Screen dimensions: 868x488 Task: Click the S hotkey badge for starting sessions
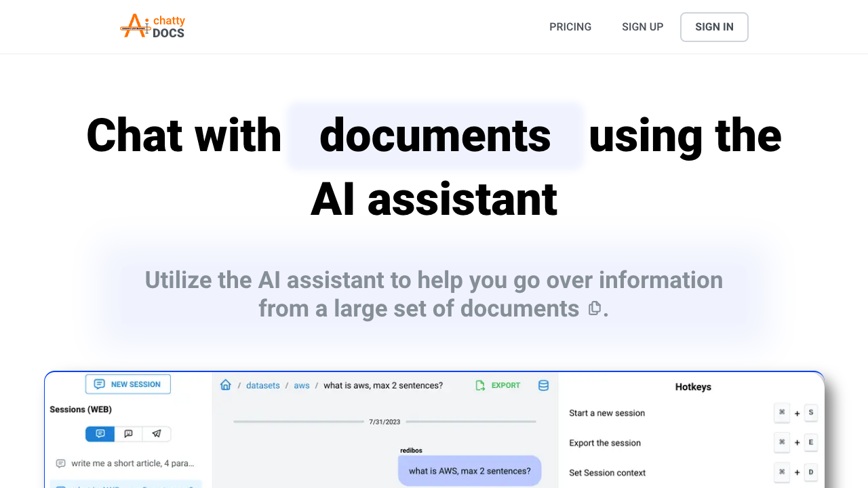click(x=811, y=413)
